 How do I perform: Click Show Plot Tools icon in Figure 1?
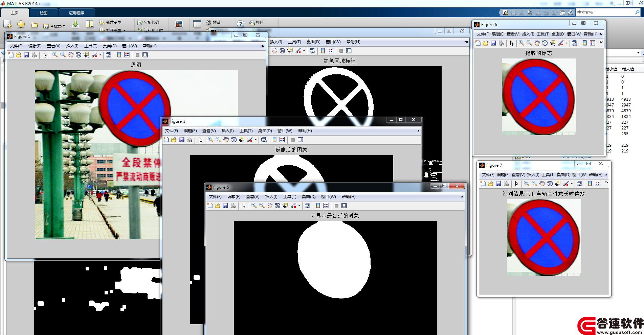click(x=145, y=55)
